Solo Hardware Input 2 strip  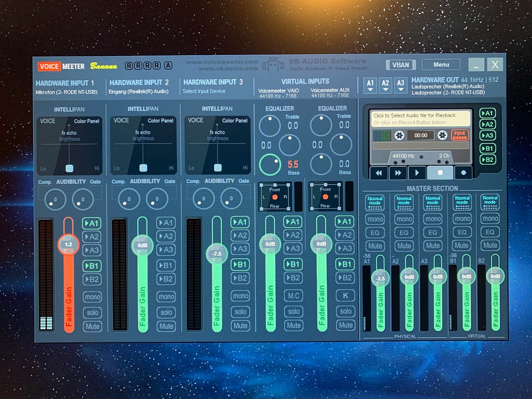pos(166,312)
